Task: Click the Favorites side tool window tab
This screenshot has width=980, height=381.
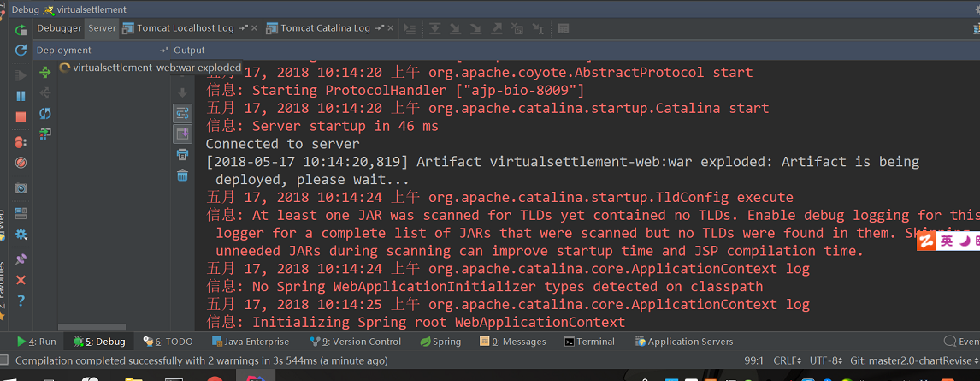Action: [3, 291]
